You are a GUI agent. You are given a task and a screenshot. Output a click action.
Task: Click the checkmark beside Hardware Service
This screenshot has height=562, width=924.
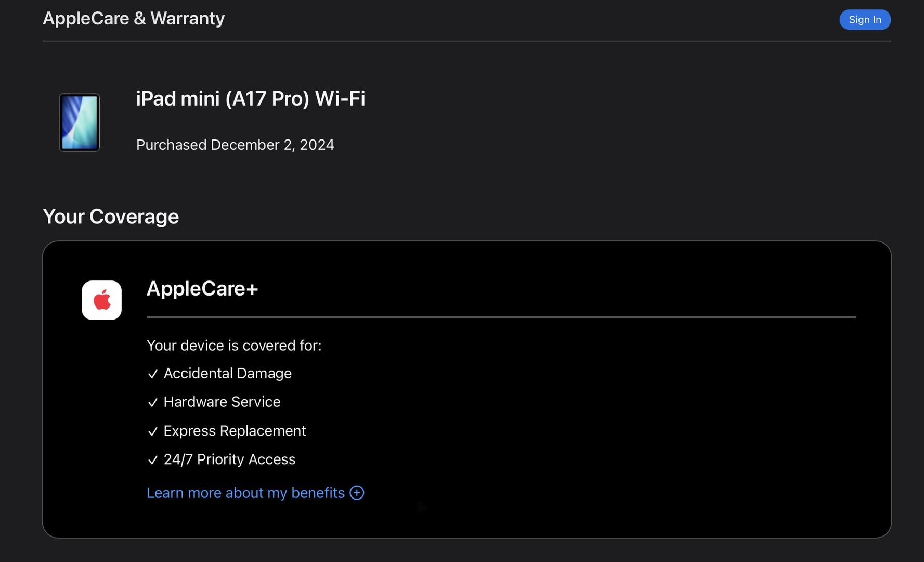pyautogui.click(x=153, y=403)
